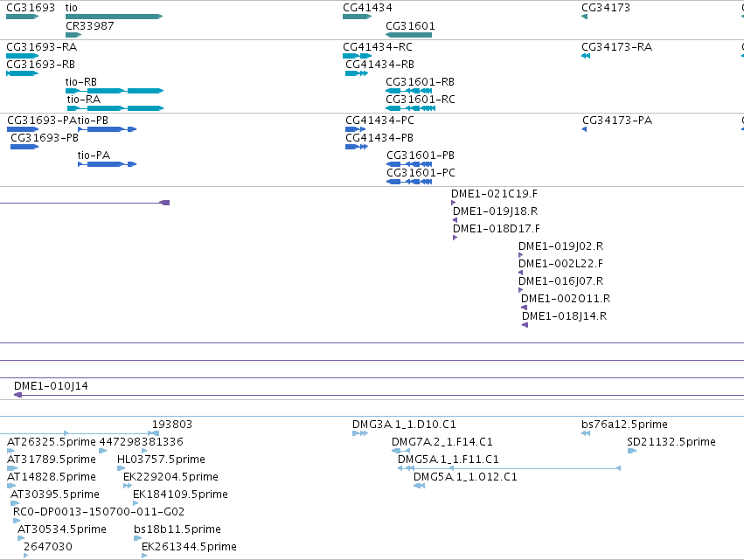Select EST EK229204.5prime
Screen dimensions: 744x560
128,486
